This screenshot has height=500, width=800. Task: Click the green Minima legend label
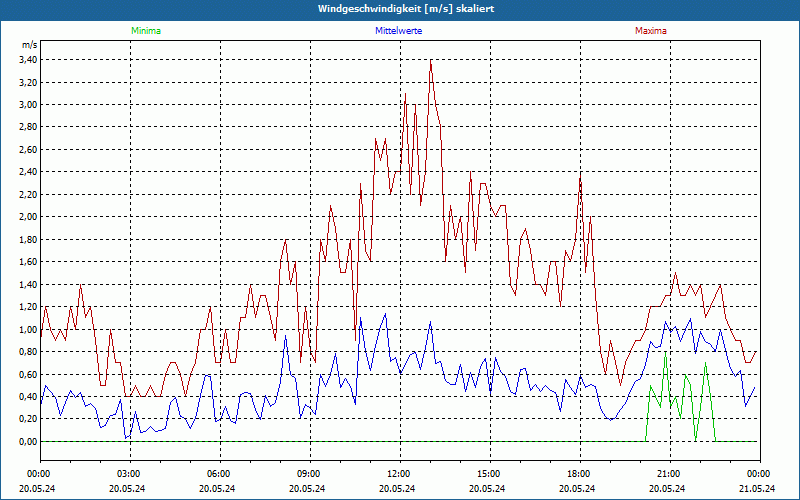[x=146, y=31]
